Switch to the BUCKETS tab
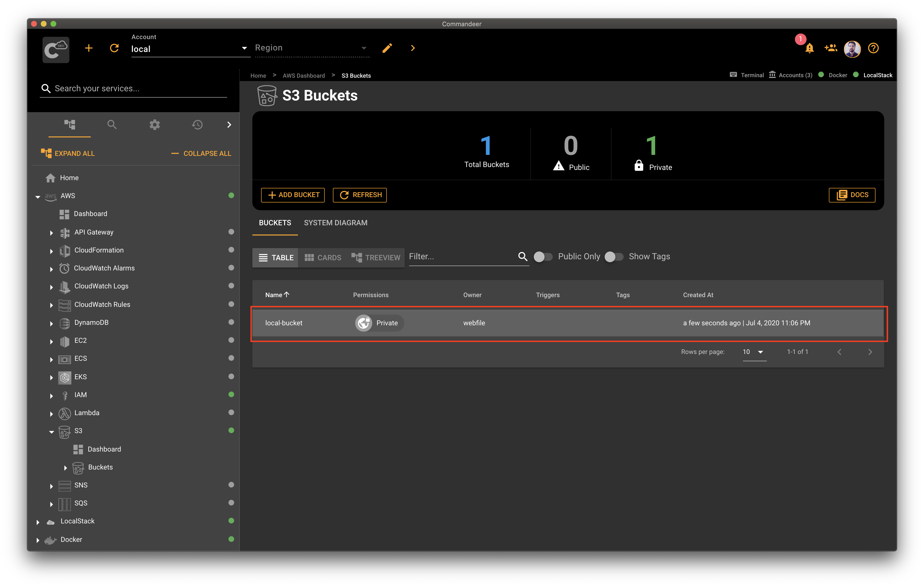Screen dimensions: 924x587 [x=275, y=223]
